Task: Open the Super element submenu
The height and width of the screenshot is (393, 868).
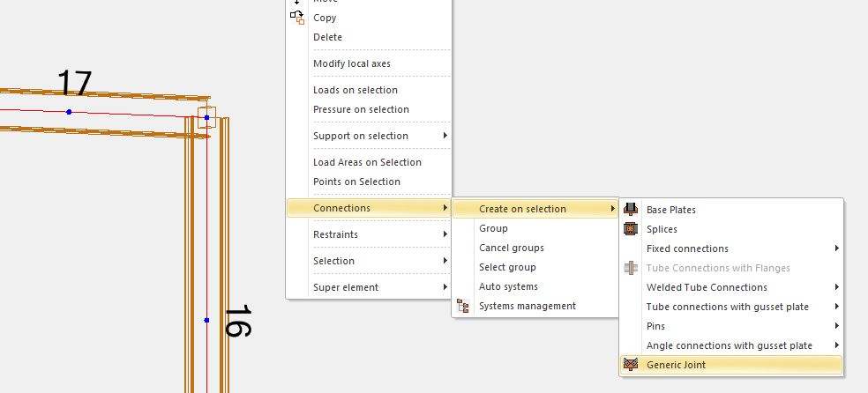Action: click(x=346, y=287)
